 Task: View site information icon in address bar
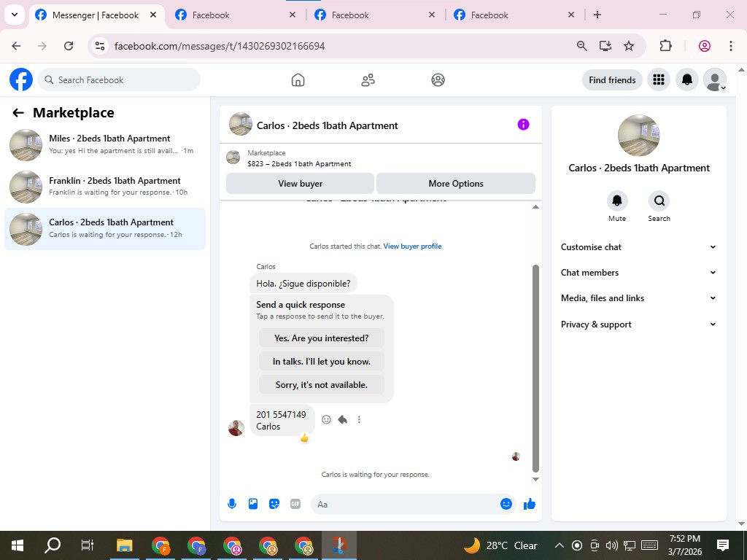100,46
